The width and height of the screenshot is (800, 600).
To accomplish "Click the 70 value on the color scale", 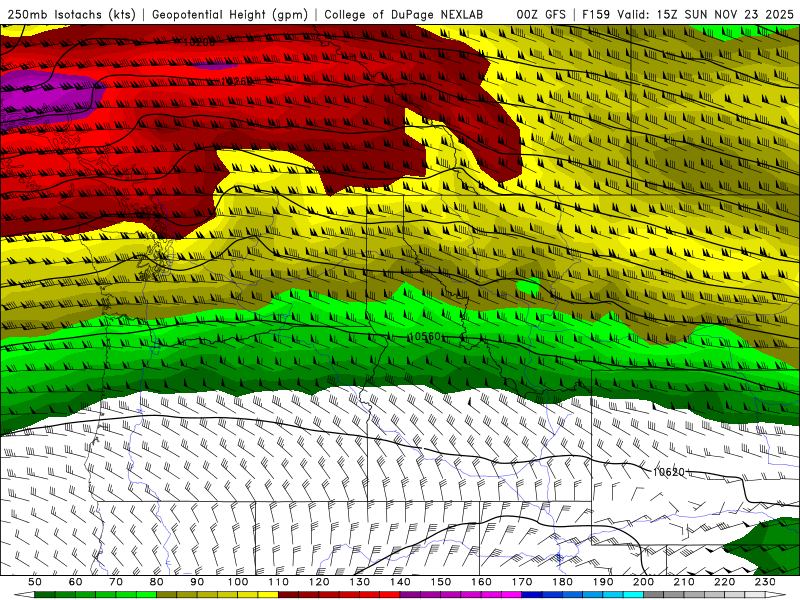I will tap(116, 582).
